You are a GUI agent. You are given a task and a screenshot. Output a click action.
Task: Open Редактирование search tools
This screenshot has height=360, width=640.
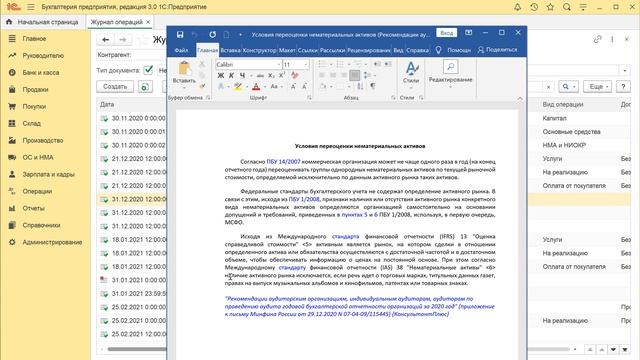(x=450, y=74)
